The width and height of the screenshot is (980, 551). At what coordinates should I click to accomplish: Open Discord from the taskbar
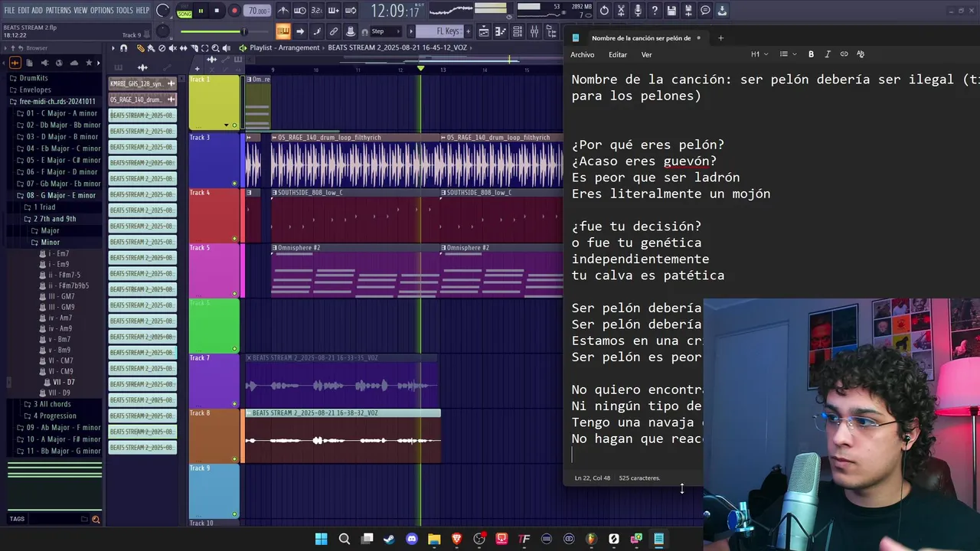click(412, 539)
